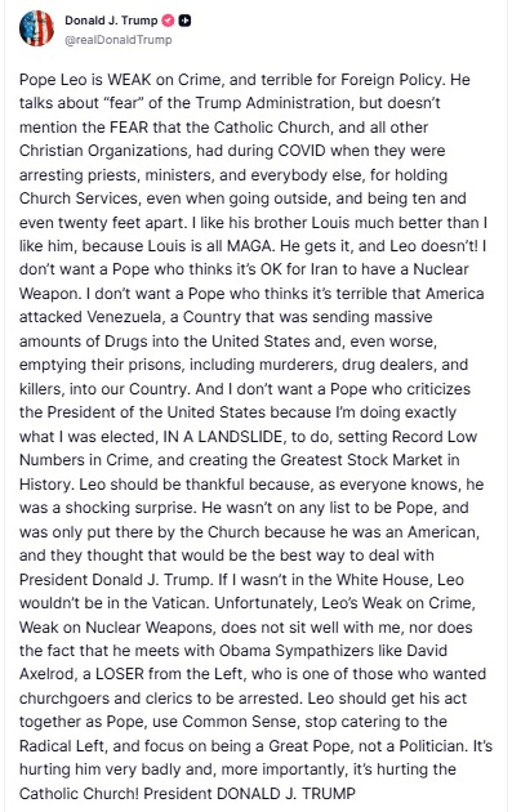Click the closing signature President DONALD J. TRUMP

pos(249,793)
